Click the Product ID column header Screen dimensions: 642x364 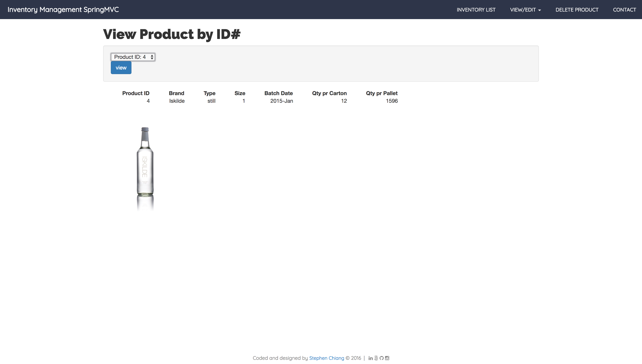point(135,93)
